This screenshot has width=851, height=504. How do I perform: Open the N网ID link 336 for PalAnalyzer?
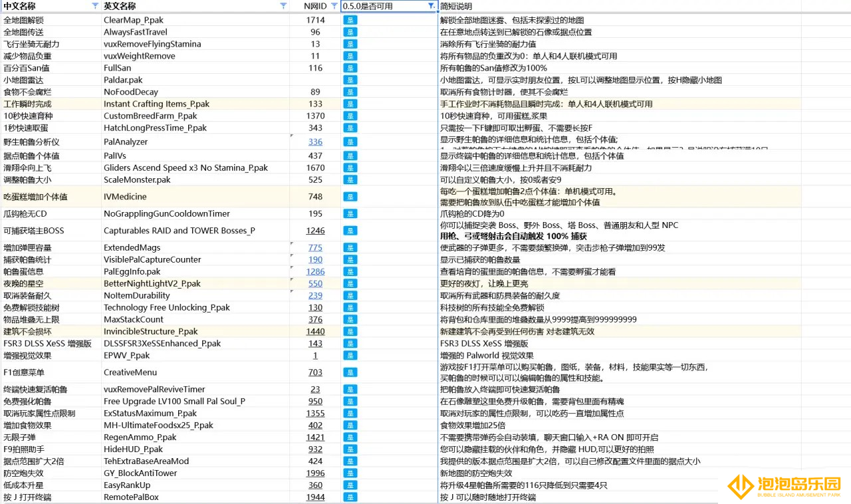[315, 142]
